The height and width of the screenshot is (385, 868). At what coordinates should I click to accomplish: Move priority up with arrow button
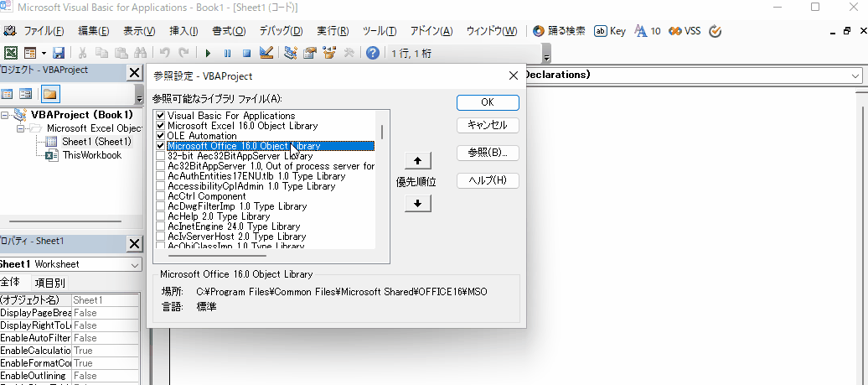(x=418, y=161)
